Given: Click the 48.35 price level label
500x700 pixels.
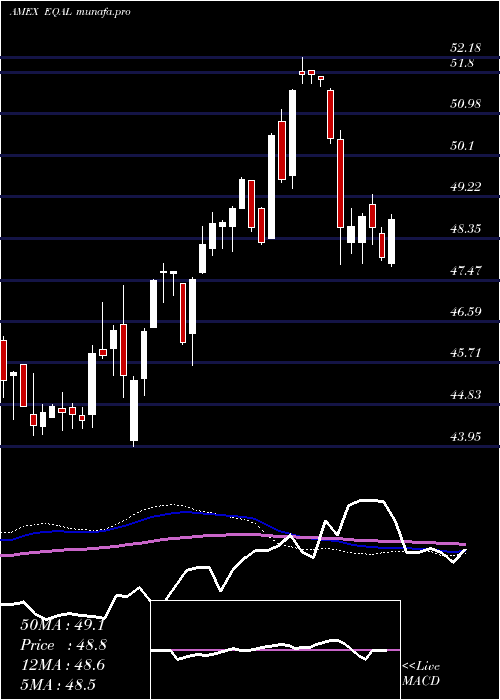Looking at the screenshot, I should point(466,229).
